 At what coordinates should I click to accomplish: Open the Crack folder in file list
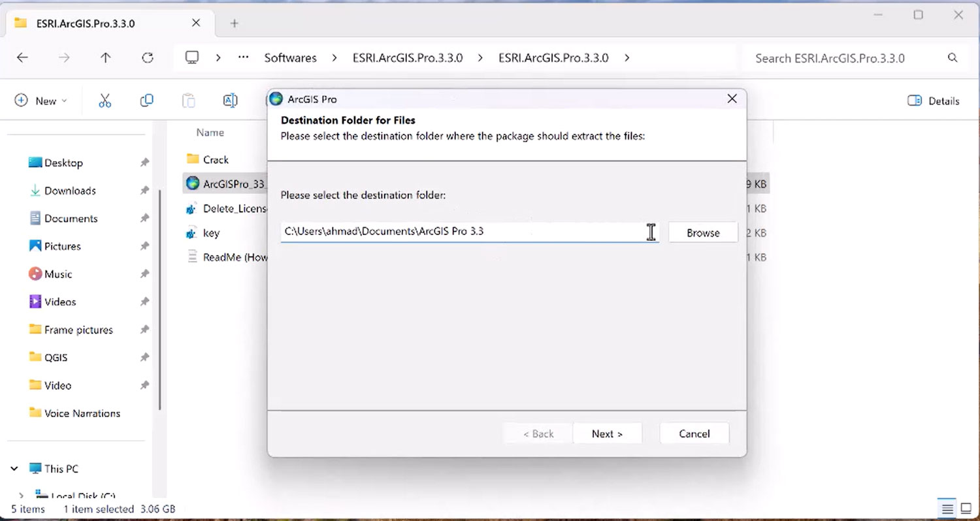point(215,159)
